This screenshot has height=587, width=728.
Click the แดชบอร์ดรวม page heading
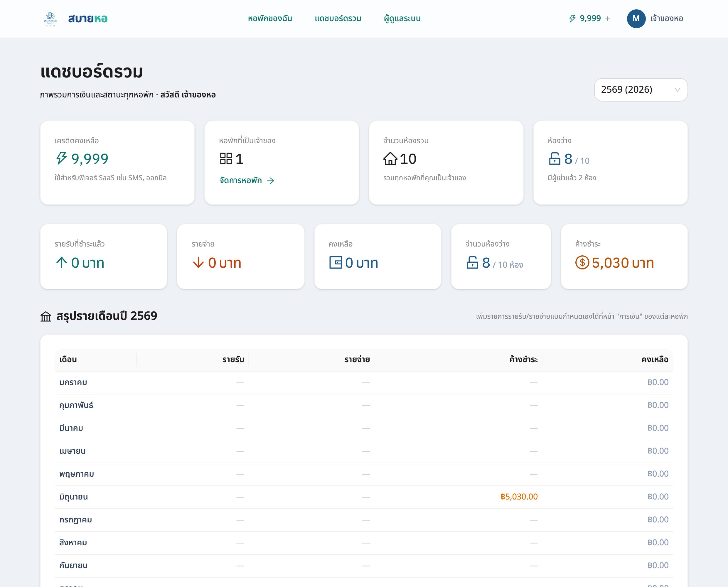pos(92,72)
